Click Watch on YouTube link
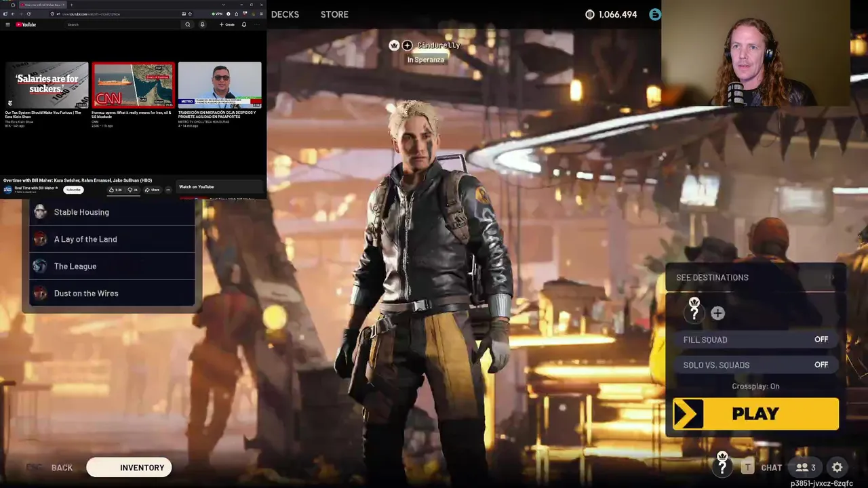The width and height of the screenshot is (868, 488). click(197, 187)
